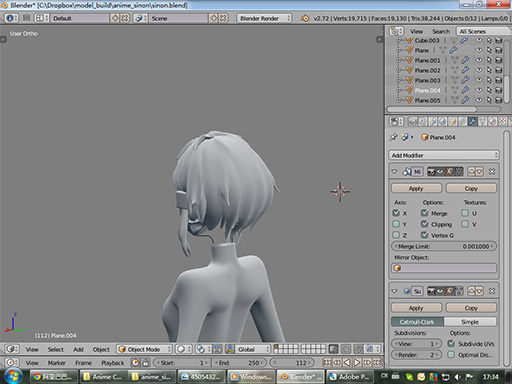The height and width of the screenshot is (384, 512).
Task: Open the timeline Playback menu
Action: [x=113, y=362]
